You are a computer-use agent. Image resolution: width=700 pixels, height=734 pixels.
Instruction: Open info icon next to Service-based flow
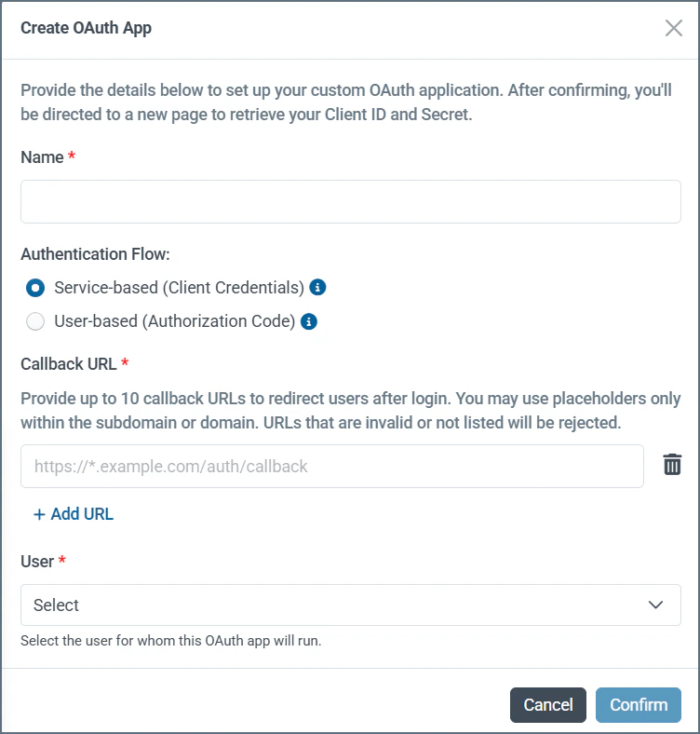[317, 287]
